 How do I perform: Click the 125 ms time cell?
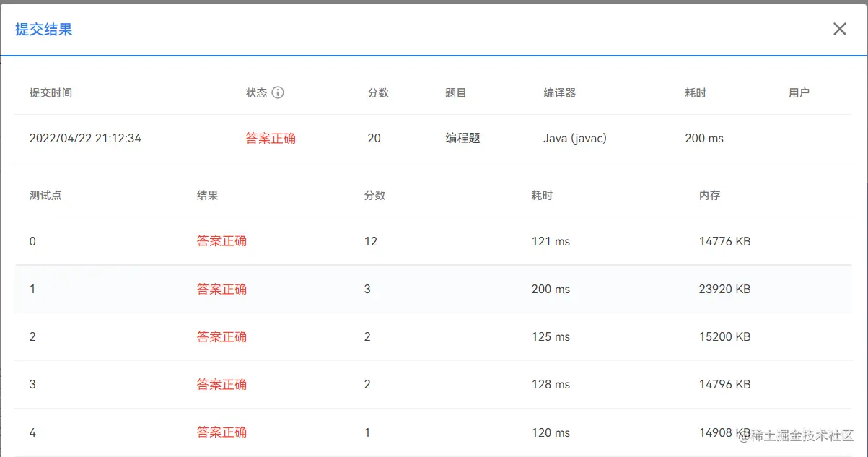(x=551, y=336)
